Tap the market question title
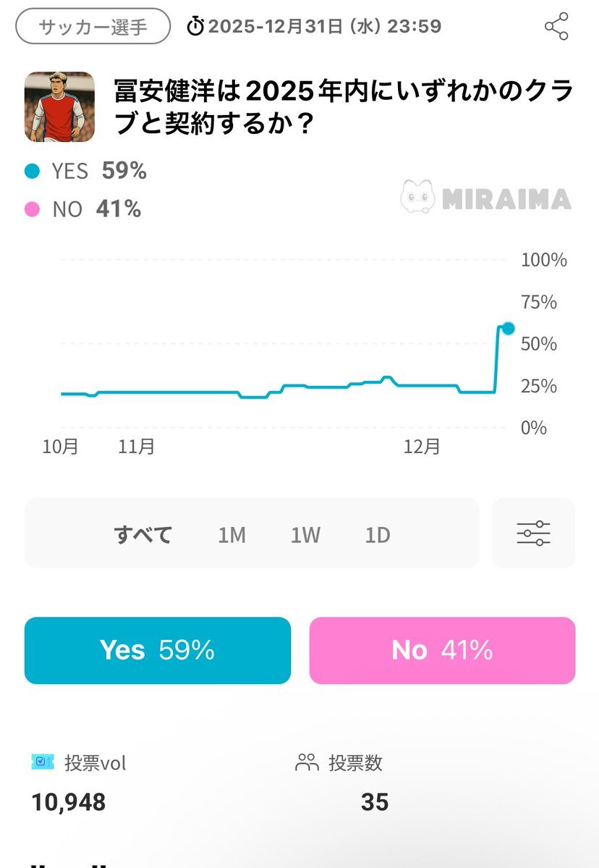Screen dimensions: 599x868 (344, 107)
